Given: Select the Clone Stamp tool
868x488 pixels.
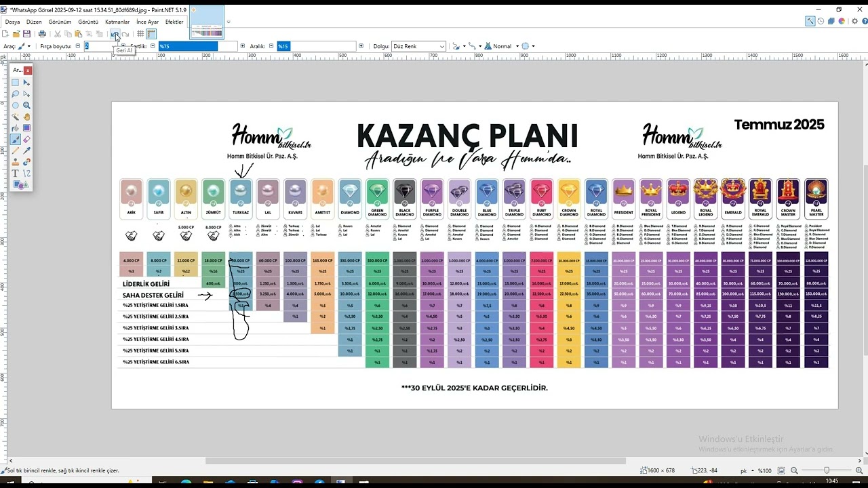Looking at the screenshot, I should pyautogui.click(x=15, y=162).
